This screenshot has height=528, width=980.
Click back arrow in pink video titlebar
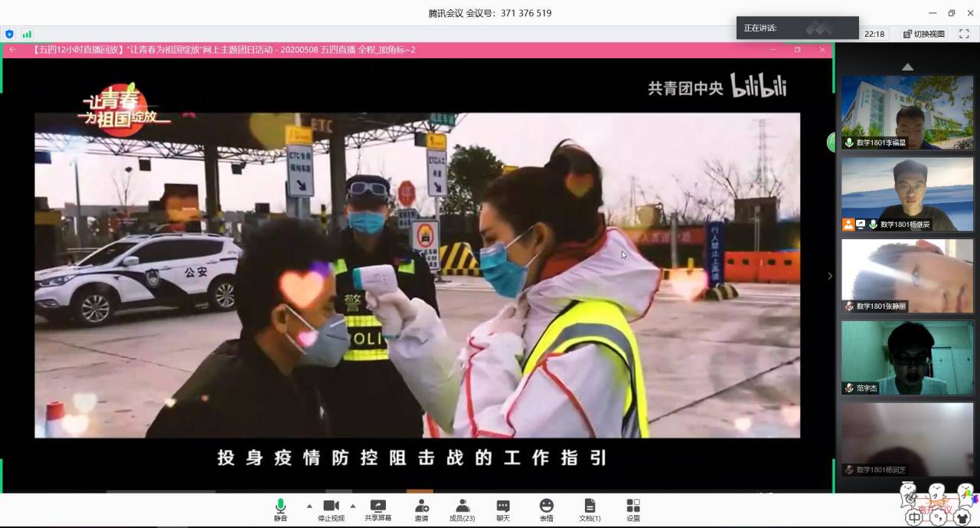pyautogui.click(x=12, y=50)
